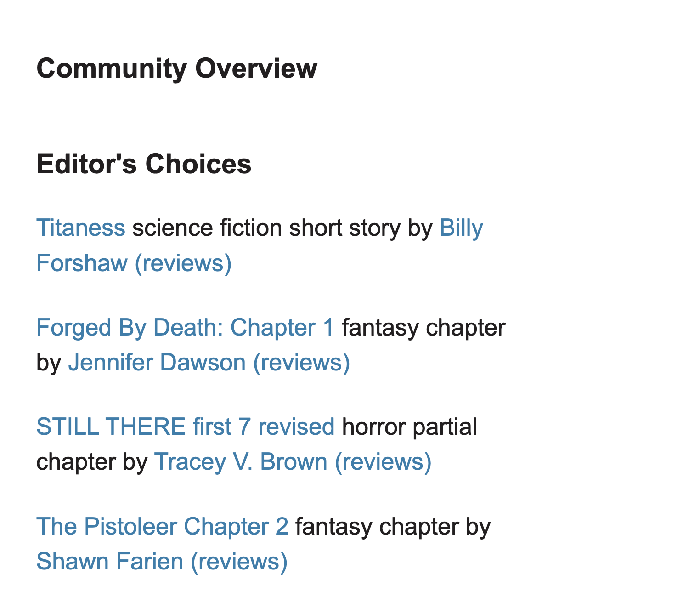Open The Pistoleer Chapter 2 link
700x603 pixels.
163,526
